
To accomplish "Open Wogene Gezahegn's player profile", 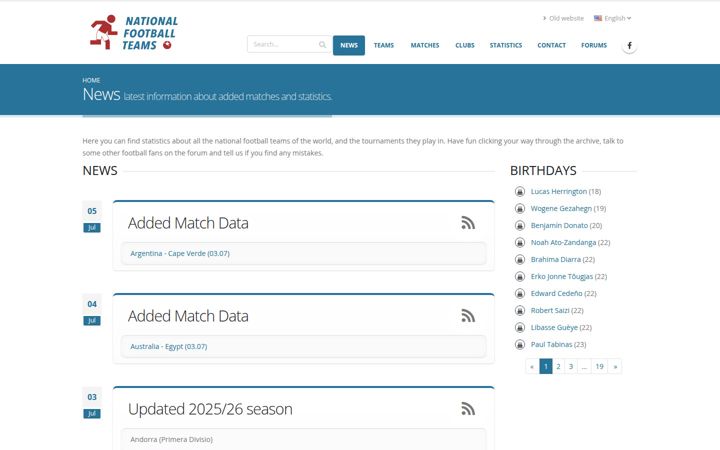I will 561,208.
